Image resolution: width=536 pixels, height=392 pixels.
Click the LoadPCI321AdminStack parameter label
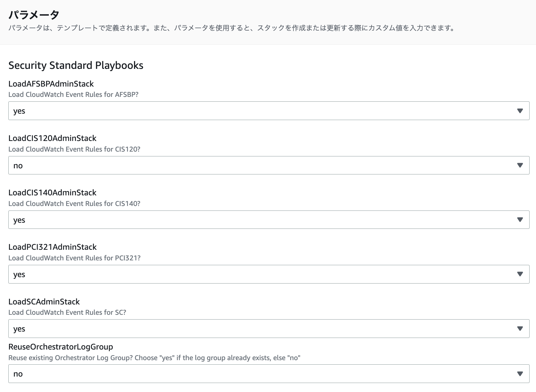pyautogui.click(x=52, y=247)
